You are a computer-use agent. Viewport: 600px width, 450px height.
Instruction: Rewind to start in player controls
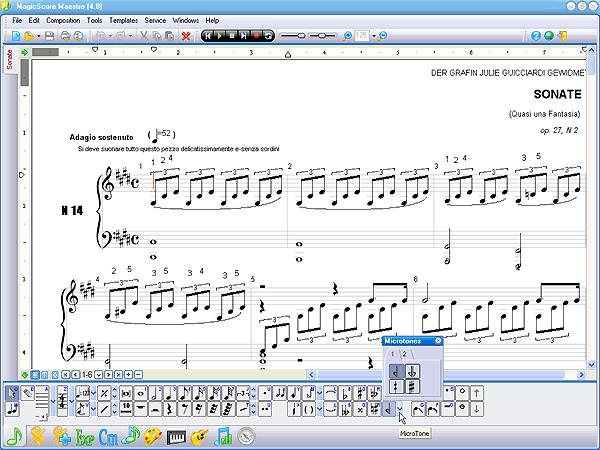pos(207,36)
